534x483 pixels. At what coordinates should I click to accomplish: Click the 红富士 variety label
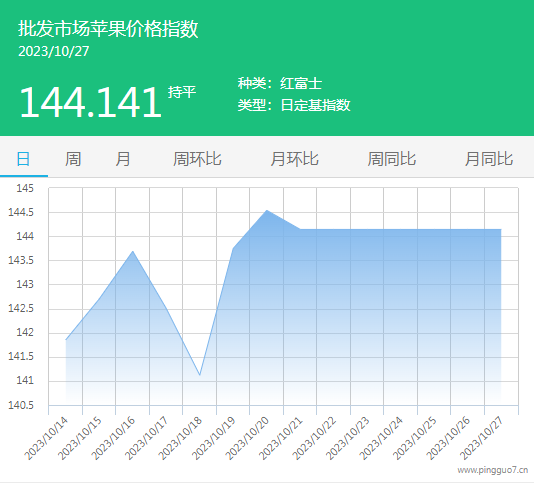[301, 83]
